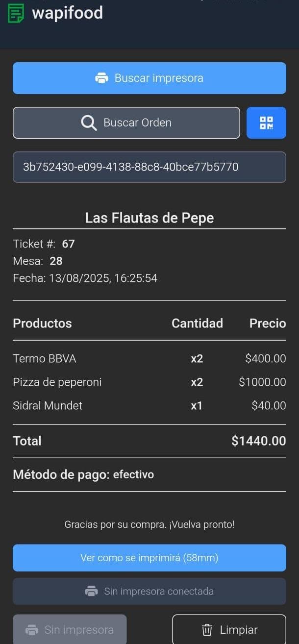Click the printer icon on Sin impresora button

coord(31,629)
